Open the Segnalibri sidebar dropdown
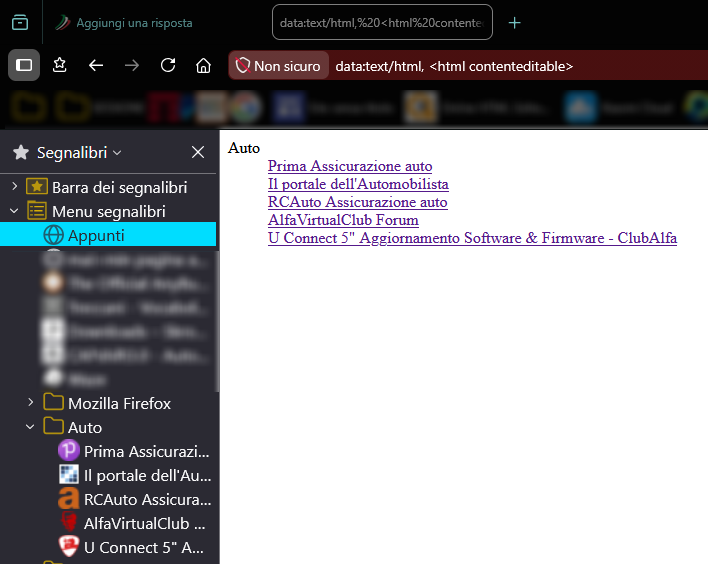The image size is (708, 564). tap(79, 153)
